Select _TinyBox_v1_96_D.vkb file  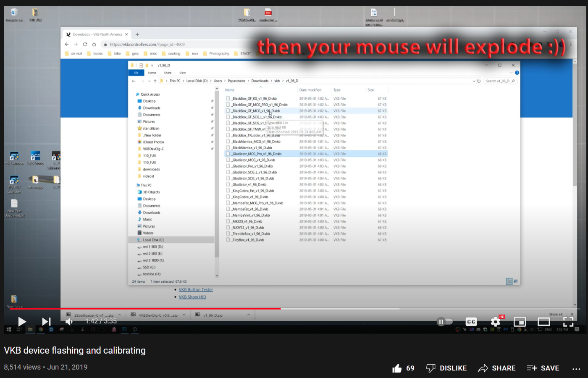coord(248,240)
